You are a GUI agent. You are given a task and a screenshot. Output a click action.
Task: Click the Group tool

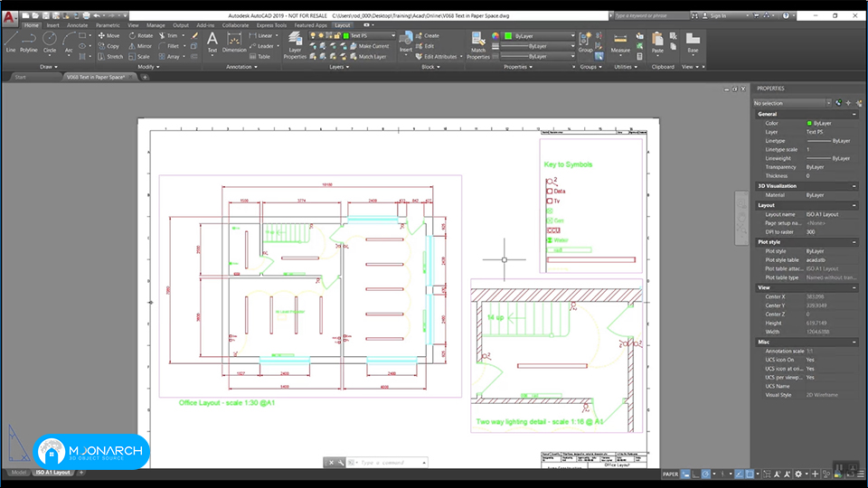(585, 42)
